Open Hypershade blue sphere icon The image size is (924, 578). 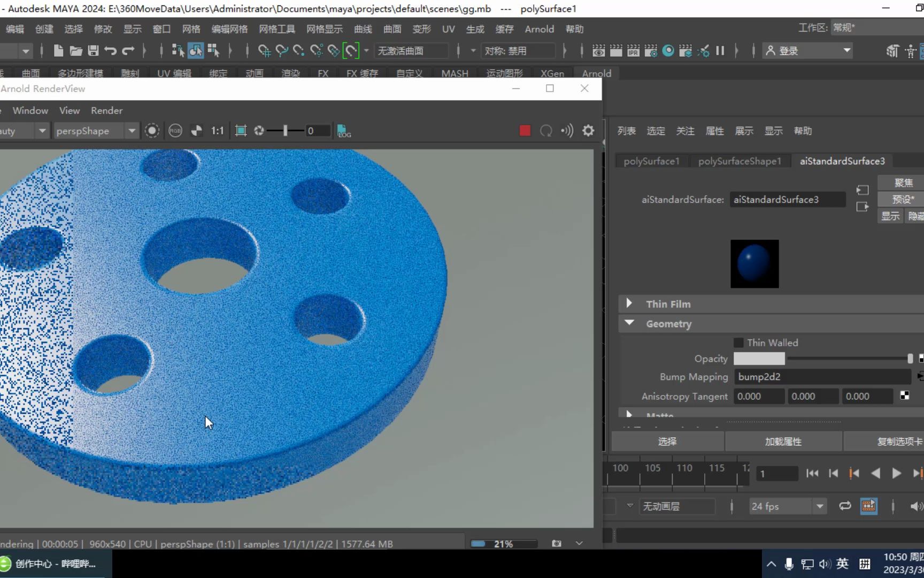668,51
